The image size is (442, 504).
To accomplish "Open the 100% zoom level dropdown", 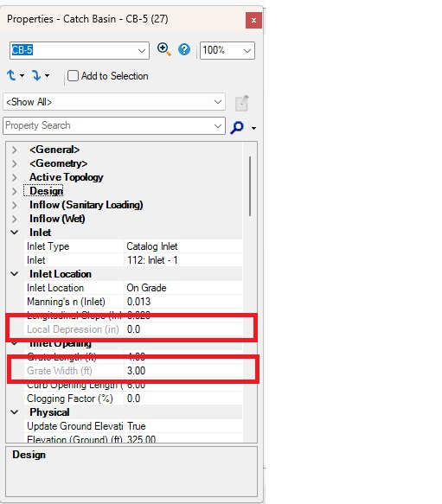I will [247, 50].
